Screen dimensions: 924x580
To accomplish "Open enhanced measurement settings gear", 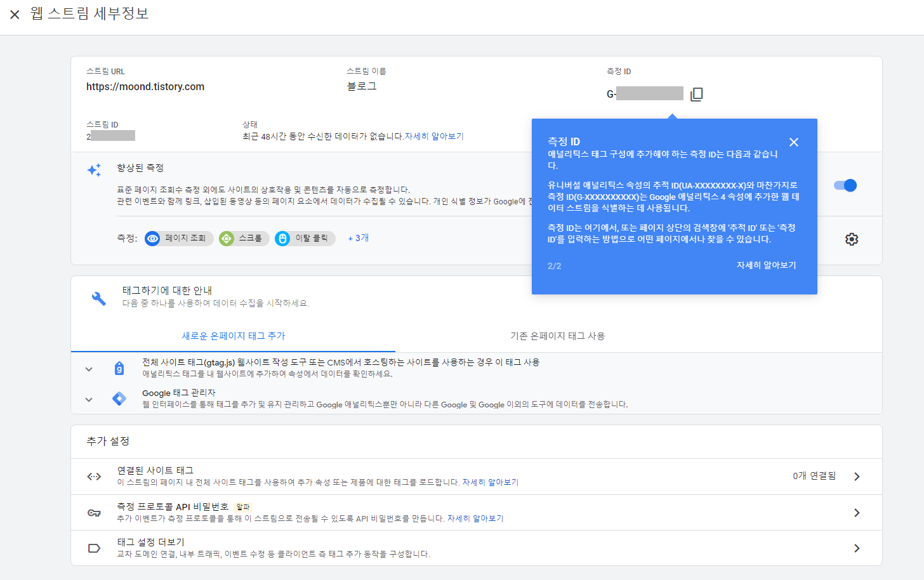I will pyautogui.click(x=852, y=239).
